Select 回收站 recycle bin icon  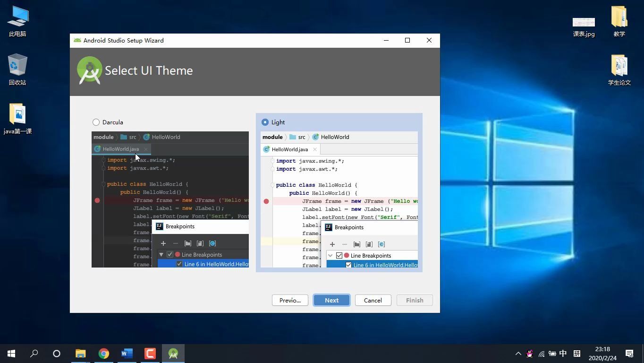tap(17, 69)
